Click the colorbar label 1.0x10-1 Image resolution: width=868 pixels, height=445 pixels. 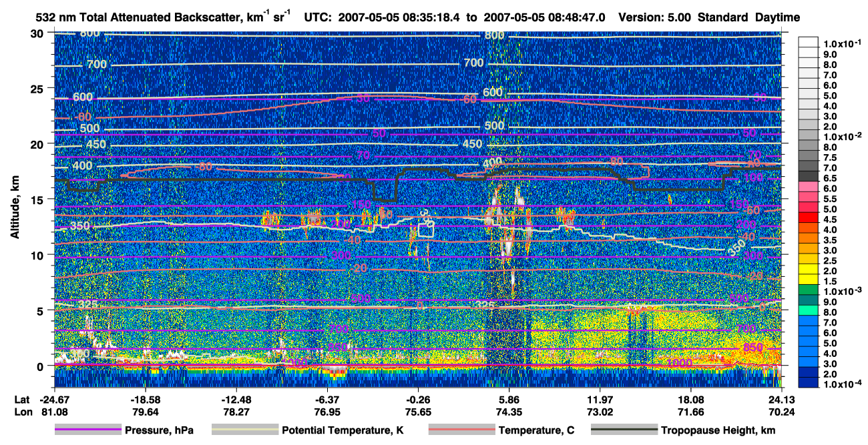click(x=841, y=43)
